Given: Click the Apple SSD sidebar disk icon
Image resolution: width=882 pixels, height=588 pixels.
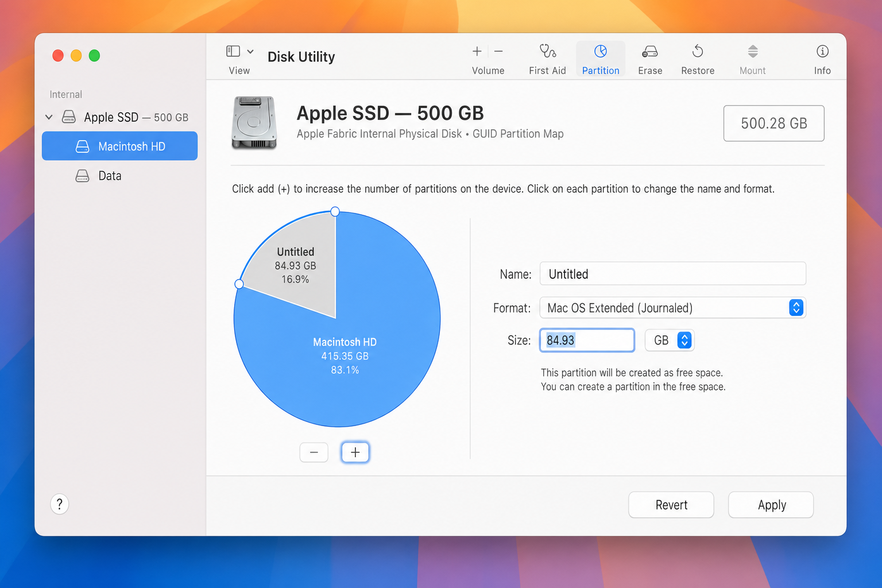Looking at the screenshot, I should (69, 117).
